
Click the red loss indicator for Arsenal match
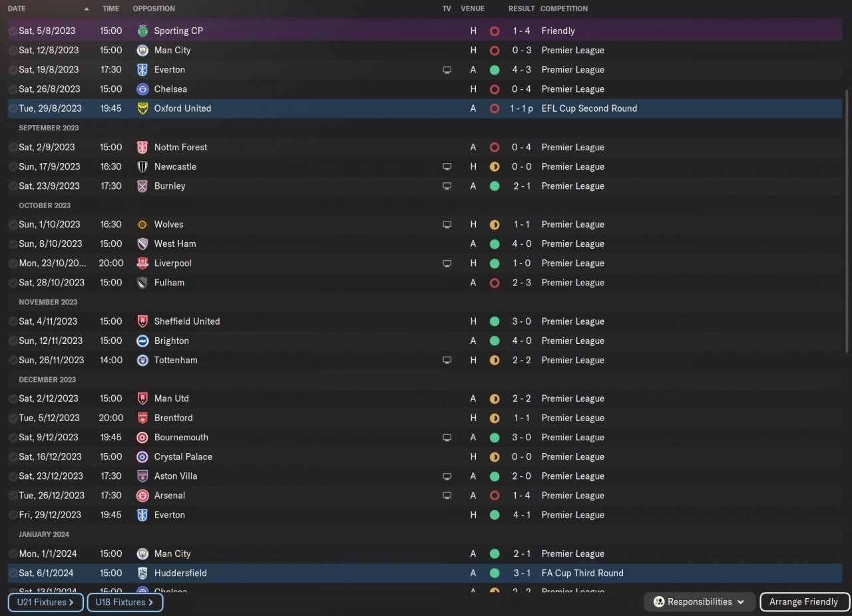tap(494, 496)
